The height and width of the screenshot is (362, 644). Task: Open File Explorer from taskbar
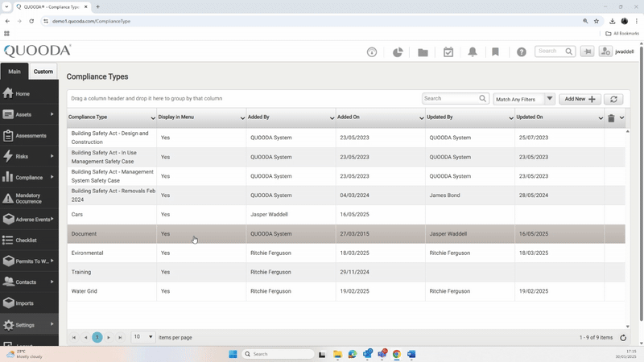[x=337, y=354]
